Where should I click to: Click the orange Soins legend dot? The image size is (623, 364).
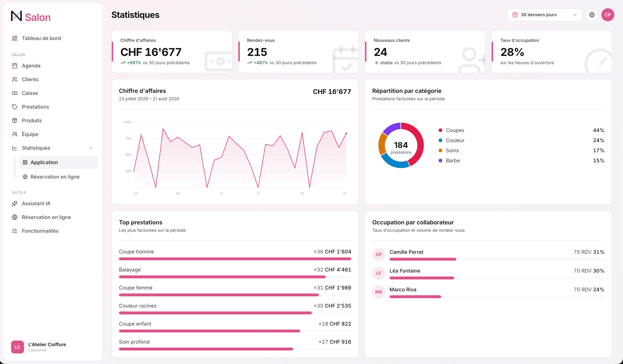coord(440,150)
